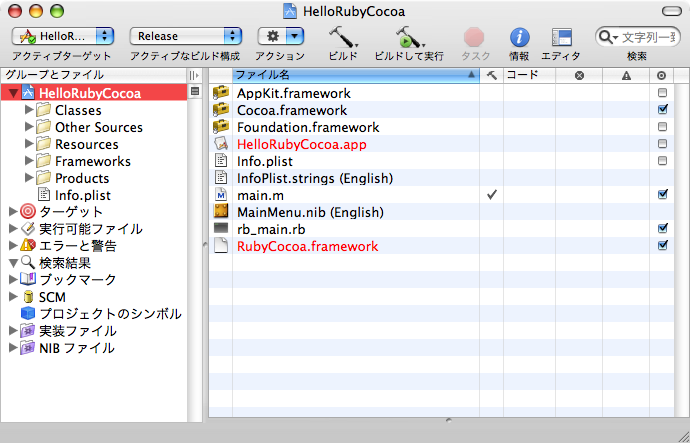Click the Cocoa.framework toolbox icon
690x443 pixels.
coord(221,110)
